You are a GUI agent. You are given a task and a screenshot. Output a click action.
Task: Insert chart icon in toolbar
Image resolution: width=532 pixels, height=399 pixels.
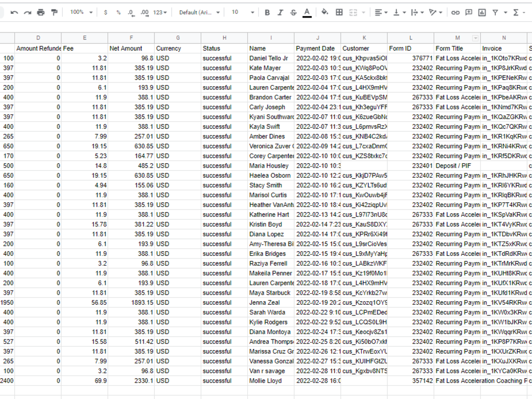pyautogui.click(x=482, y=13)
